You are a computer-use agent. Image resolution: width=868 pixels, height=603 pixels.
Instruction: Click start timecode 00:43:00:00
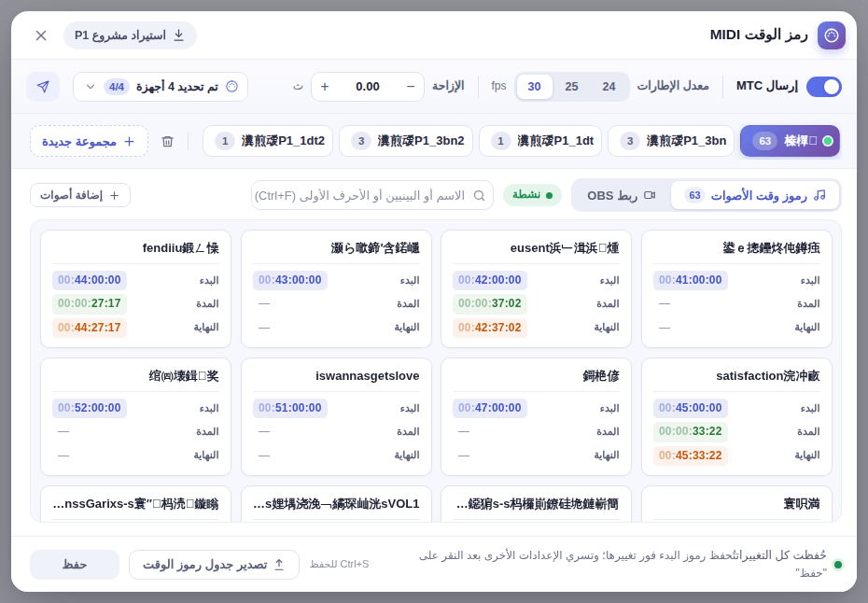pos(290,280)
